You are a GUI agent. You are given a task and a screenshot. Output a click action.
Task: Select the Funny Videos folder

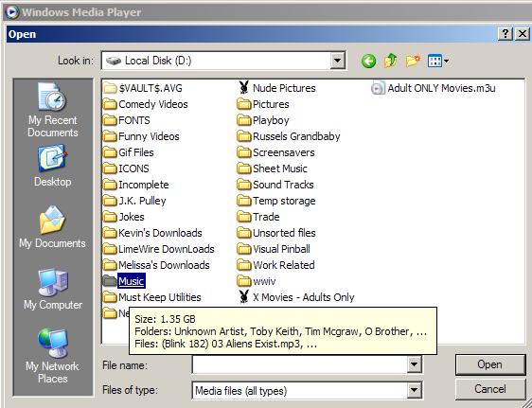click(x=141, y=136)
